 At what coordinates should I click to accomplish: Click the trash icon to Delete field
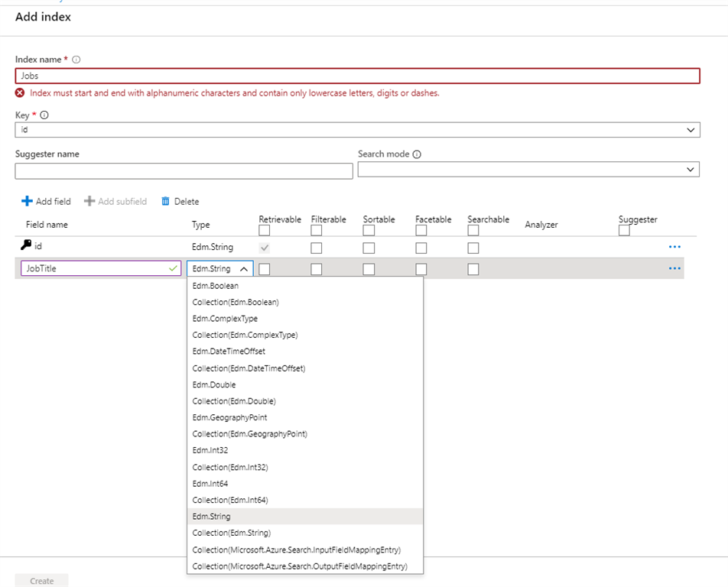165,202
